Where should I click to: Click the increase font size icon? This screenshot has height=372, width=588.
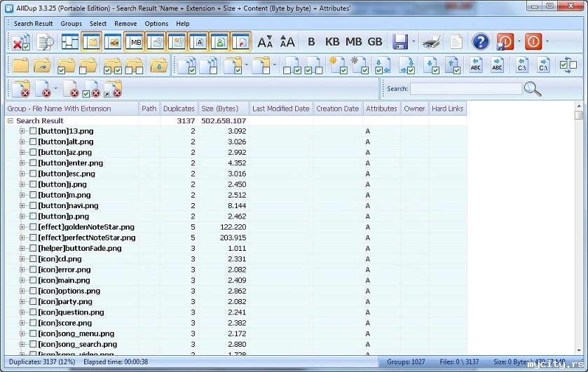point(287,42)
